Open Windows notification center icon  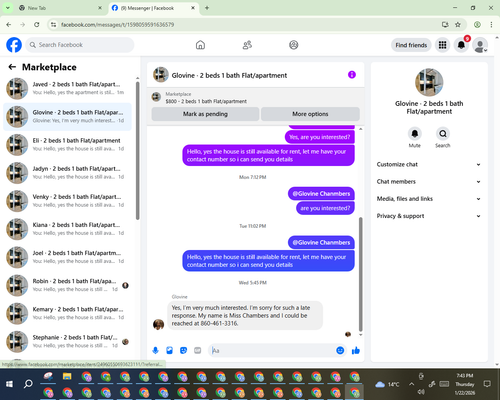pyautogui.click(x=487, y=384)
